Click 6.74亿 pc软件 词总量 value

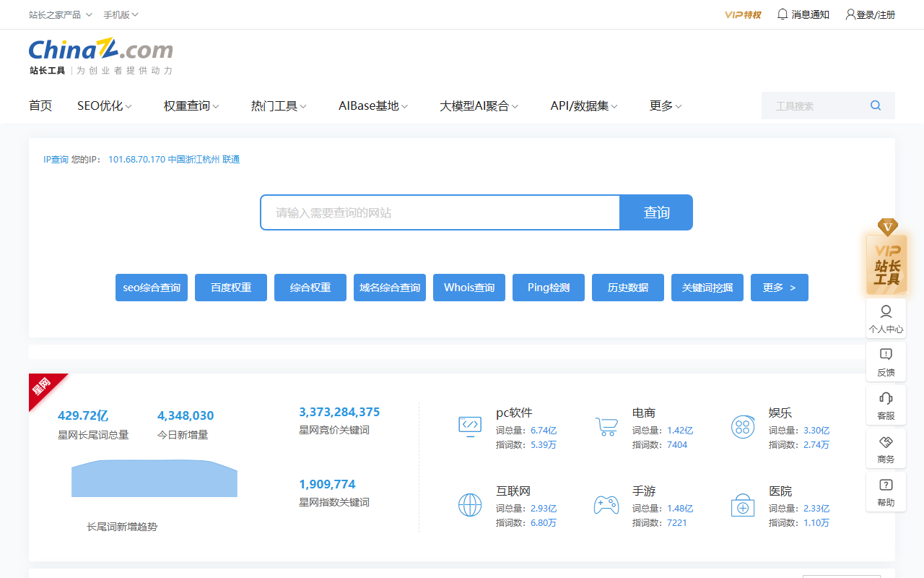coord(544,431)
